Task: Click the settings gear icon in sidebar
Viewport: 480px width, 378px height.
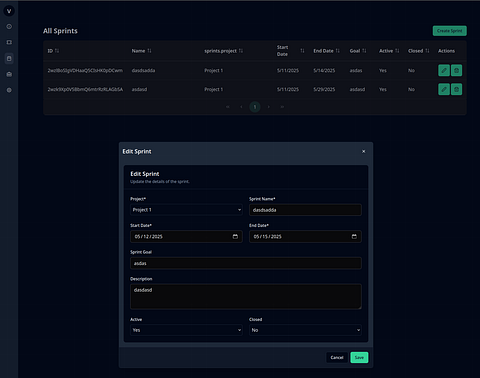Action: pos(9,90)
